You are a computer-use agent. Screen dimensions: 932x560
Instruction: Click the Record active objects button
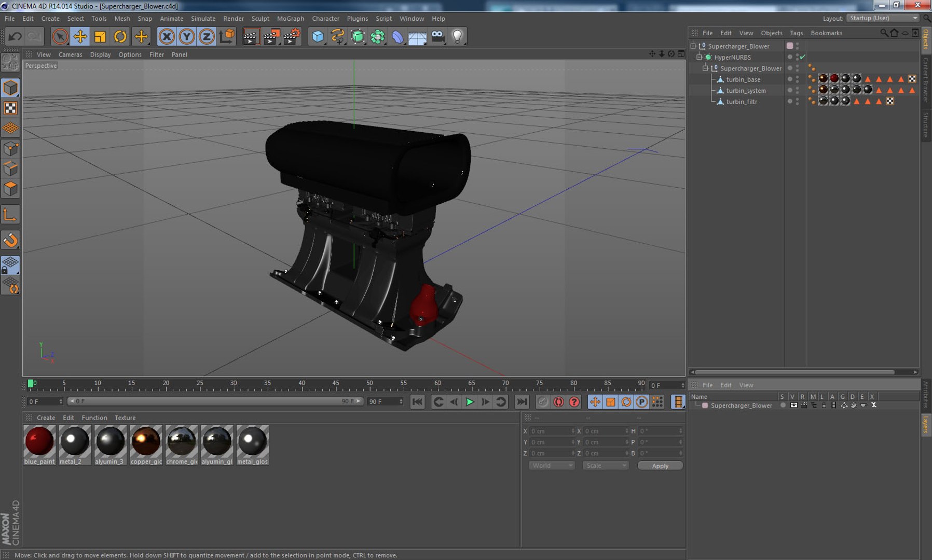tap(543, 402)
